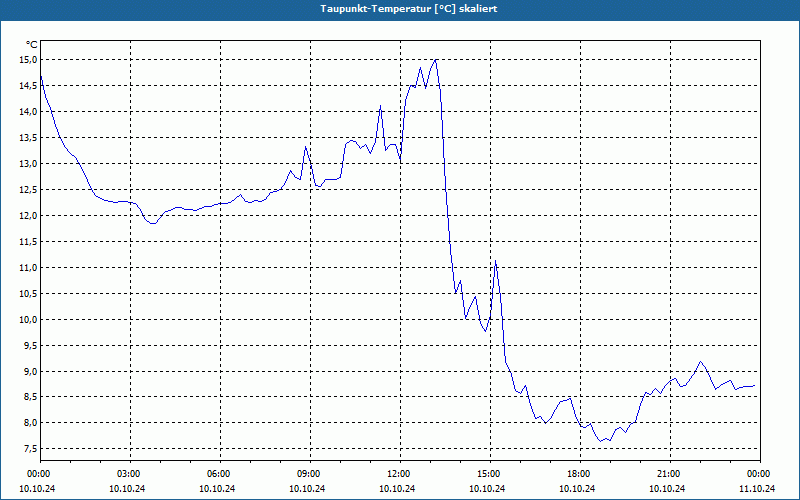Click the 15,0 peak of the dew point curve
Viewport: 800px width, 500px height.
pos(435,60)
